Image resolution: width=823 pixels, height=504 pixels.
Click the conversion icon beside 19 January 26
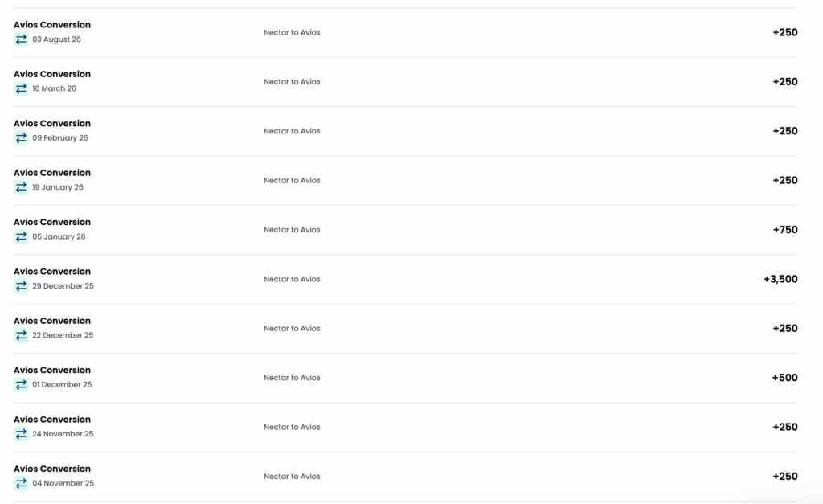coord(21,187)
